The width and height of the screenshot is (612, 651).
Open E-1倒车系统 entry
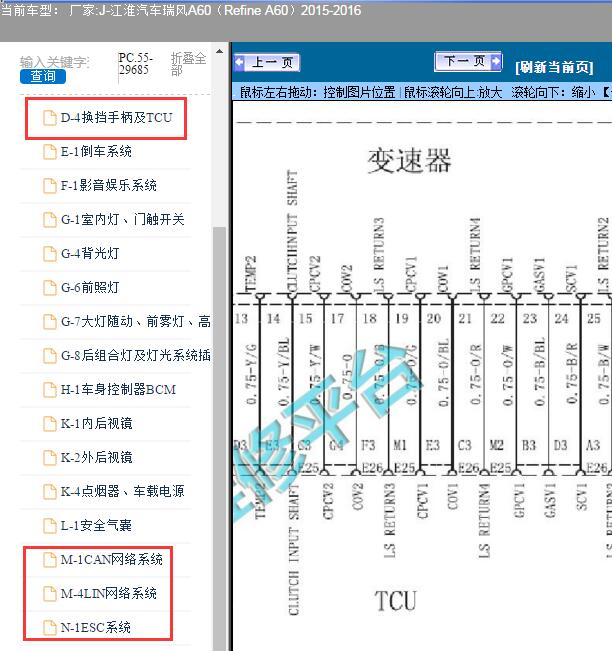click(96, 152)
